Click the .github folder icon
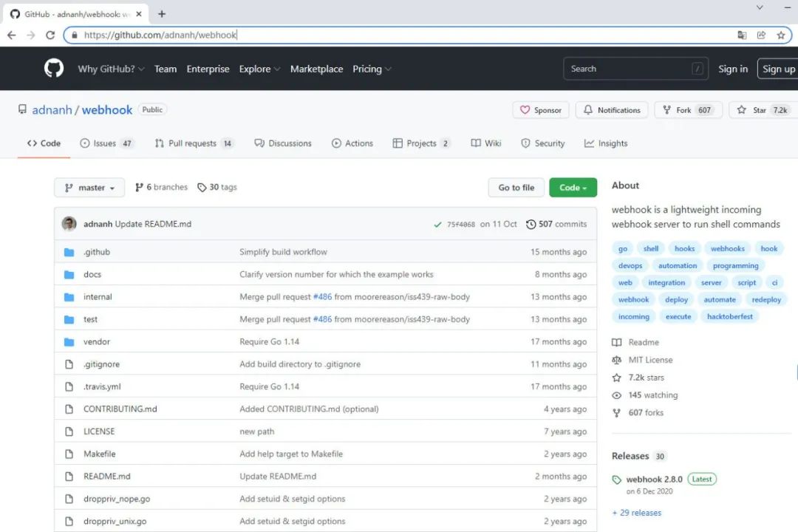Viewport: 798px width, 532px height. [69, 252]
